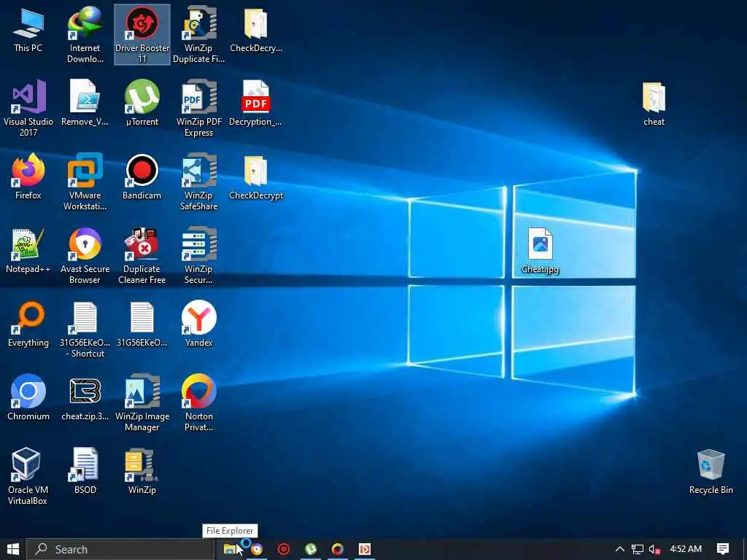747x560 pixels.
Task: Select the CheckDecry... folder in the top row
Action: point(256,31)
